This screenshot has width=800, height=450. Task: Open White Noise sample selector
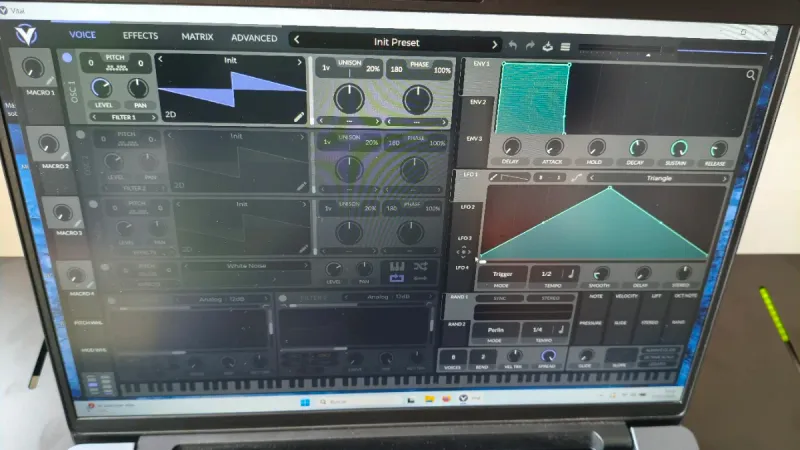pyautogui.click(x=246, y=266)
